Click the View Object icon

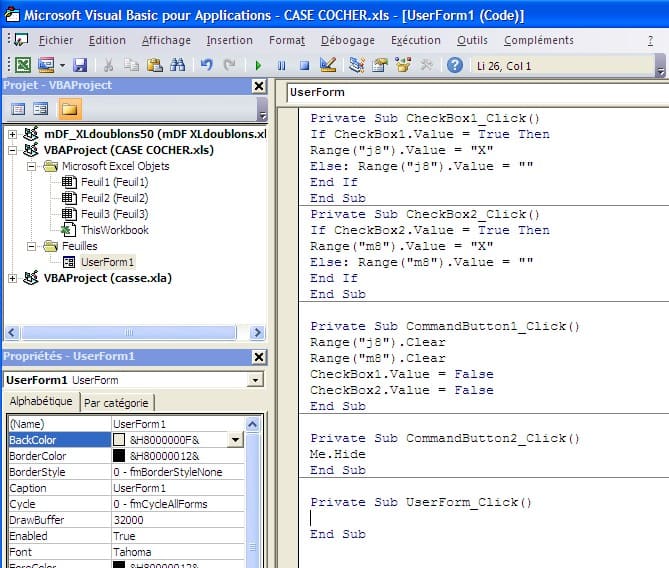click(41, 109)
